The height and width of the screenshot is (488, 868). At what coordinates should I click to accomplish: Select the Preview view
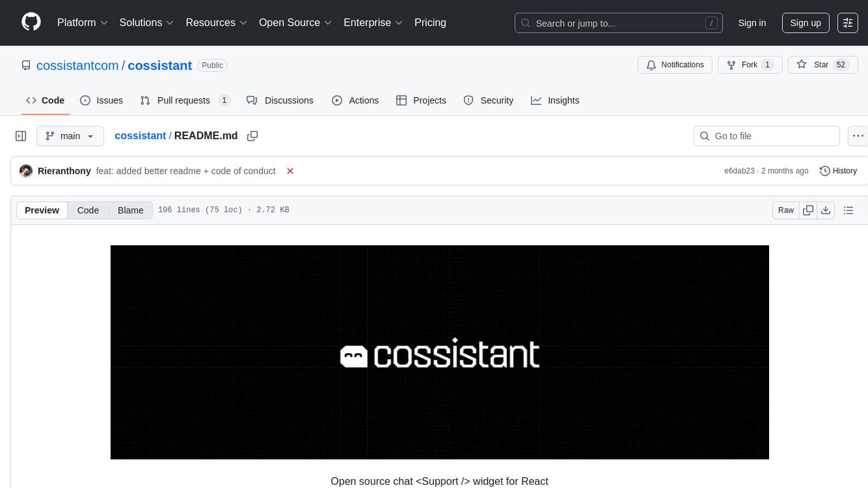(x=42, y=210)
